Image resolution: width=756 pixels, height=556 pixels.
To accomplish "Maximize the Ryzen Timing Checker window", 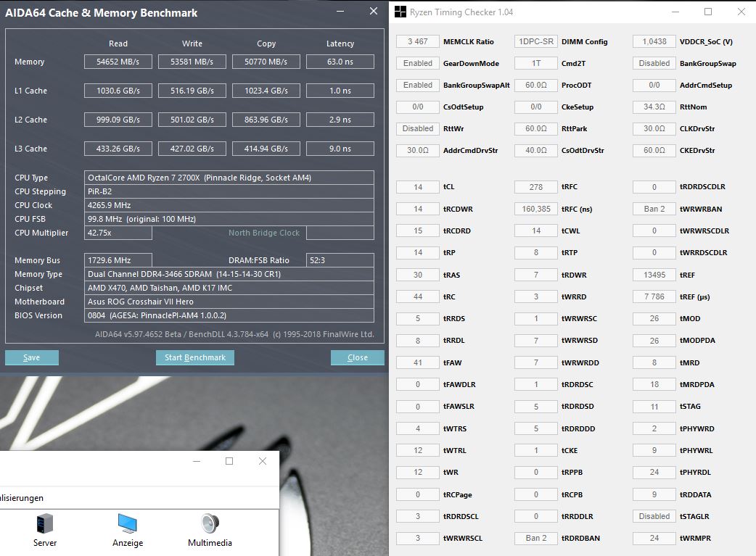I will tap(708, 12).
